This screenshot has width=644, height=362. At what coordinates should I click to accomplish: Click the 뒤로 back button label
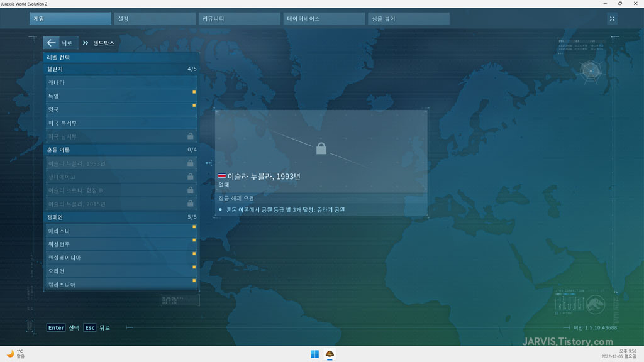[x=67, y=43]
